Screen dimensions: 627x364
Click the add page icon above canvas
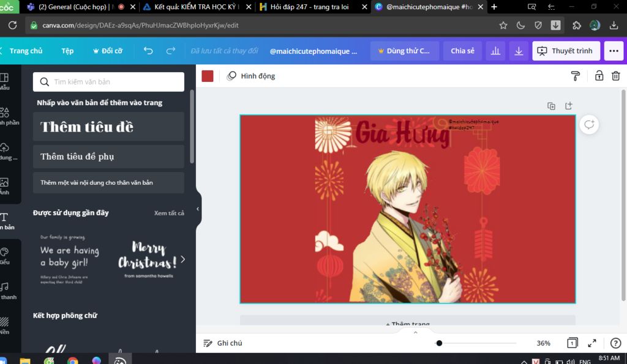tap(569, 105)
